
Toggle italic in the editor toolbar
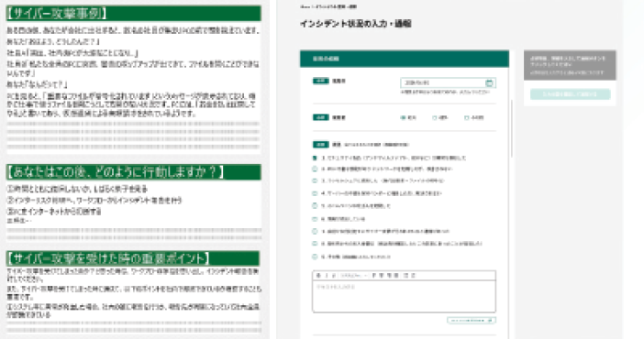(x=327, y=276)
